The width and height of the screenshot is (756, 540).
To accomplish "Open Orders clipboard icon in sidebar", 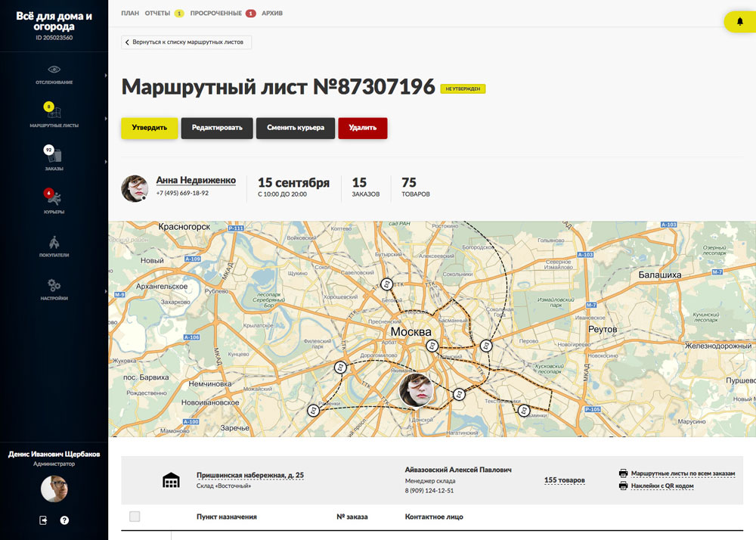I will (x=55, y=156).
